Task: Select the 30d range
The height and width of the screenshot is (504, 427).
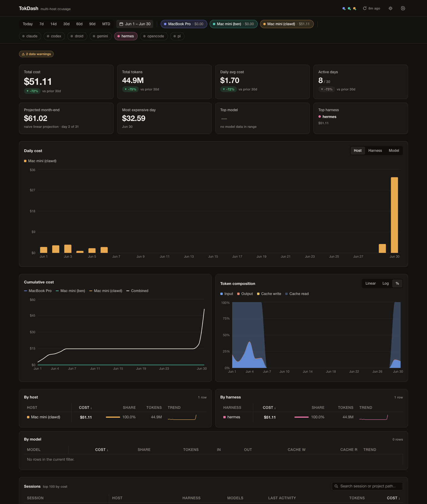Action: pyautogui.click(x=66, y=24)
